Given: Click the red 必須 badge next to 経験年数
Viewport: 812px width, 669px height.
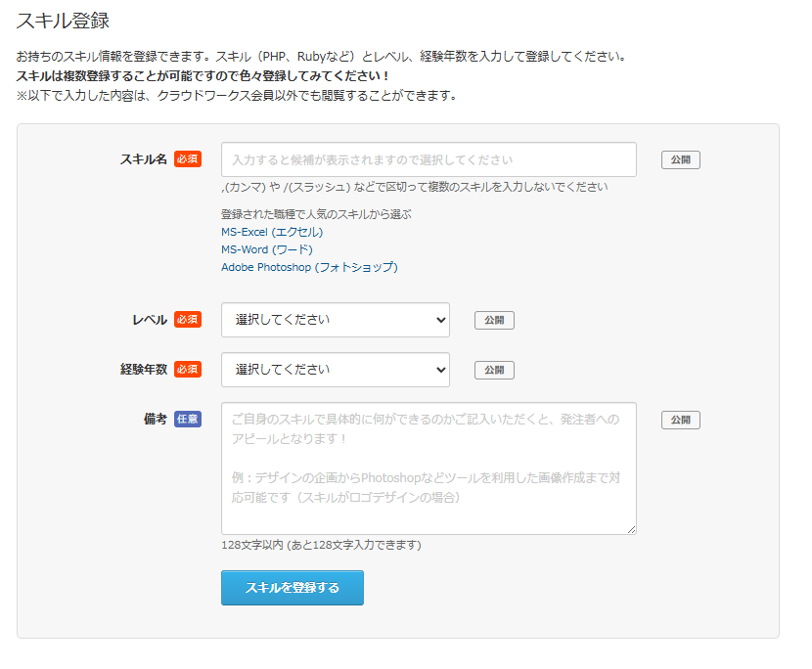Looking at the screenshot, I should 188,370.
